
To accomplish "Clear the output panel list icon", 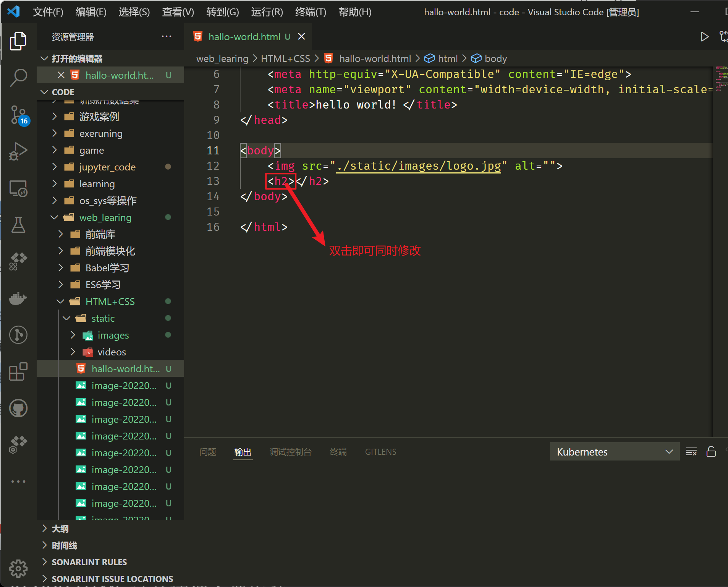I will point(691,452).
